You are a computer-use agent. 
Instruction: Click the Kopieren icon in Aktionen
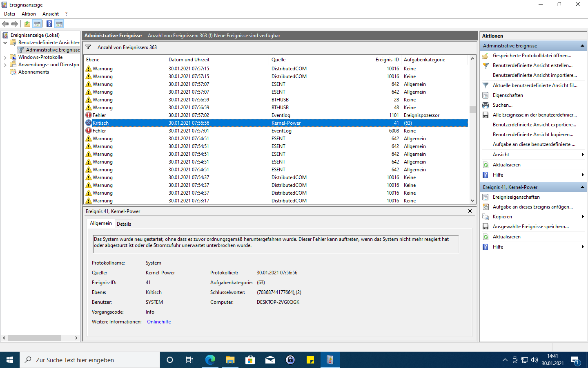point(486,217)
